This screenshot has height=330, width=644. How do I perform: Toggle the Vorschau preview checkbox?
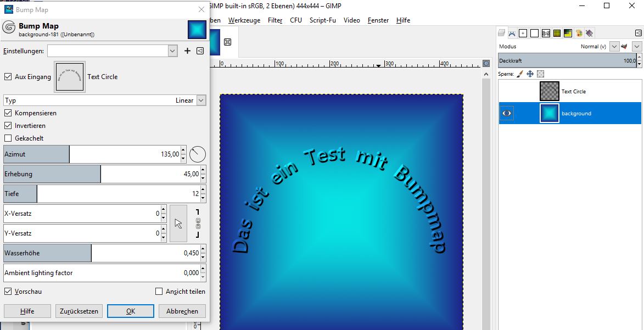click(8, 292)
